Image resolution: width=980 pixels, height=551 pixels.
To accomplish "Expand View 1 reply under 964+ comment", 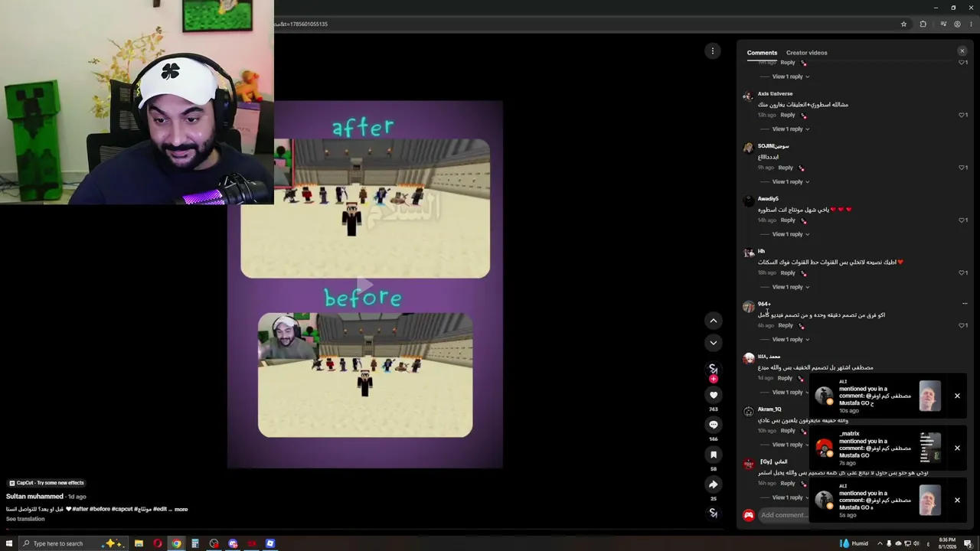I will pyautogui.click(x=790, y=340).
